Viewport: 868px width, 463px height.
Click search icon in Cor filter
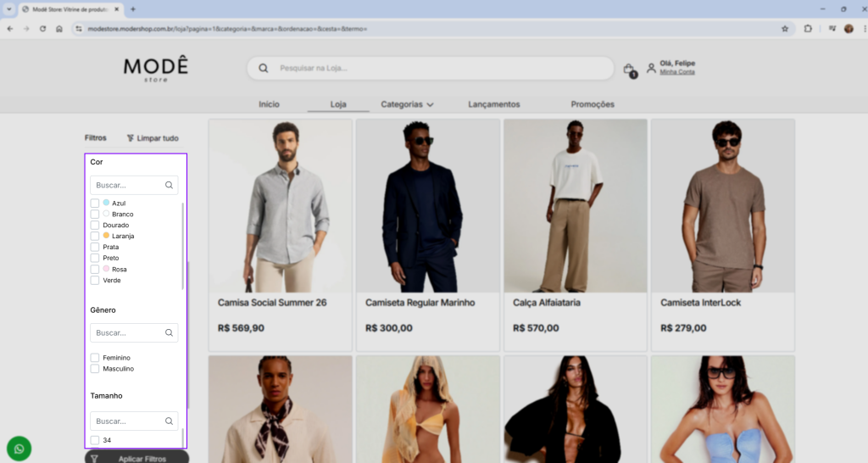170,185
